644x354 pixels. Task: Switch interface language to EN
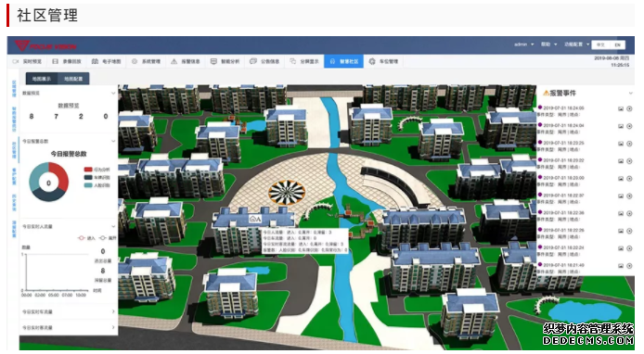[x=617, y=44]
